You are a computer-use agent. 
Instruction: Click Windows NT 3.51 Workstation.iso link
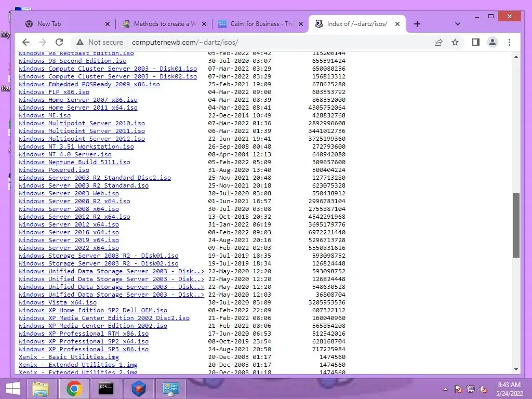tap(76, 147)
